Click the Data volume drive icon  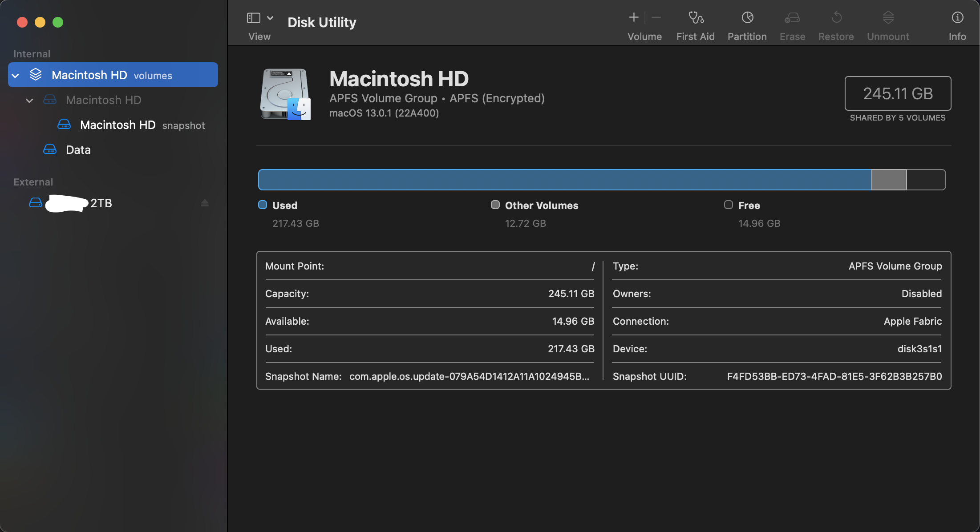pyautogui.click(x=50, y=149)
